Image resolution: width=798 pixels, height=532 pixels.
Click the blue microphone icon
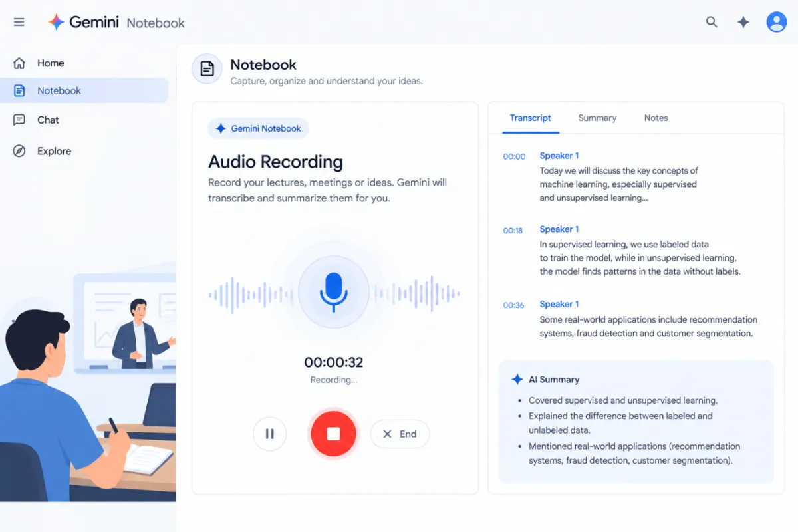pyautogui.click(x=333, y=292)
